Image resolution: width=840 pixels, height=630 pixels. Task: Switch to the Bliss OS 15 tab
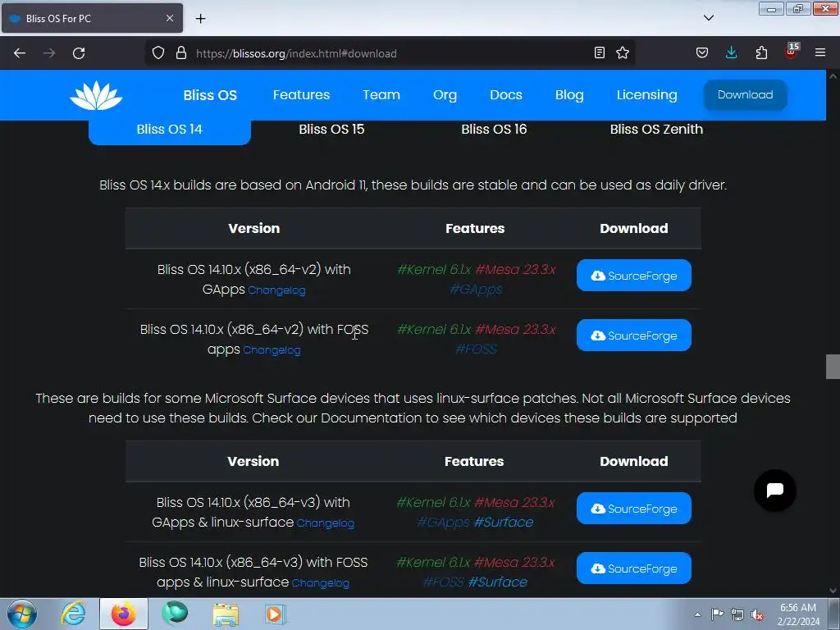tap(331, 130)
